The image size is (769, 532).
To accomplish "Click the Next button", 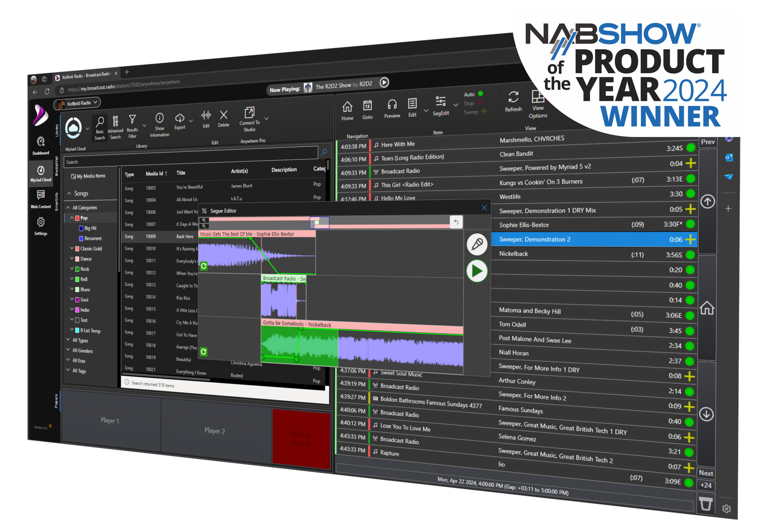I will pos(706,473).
